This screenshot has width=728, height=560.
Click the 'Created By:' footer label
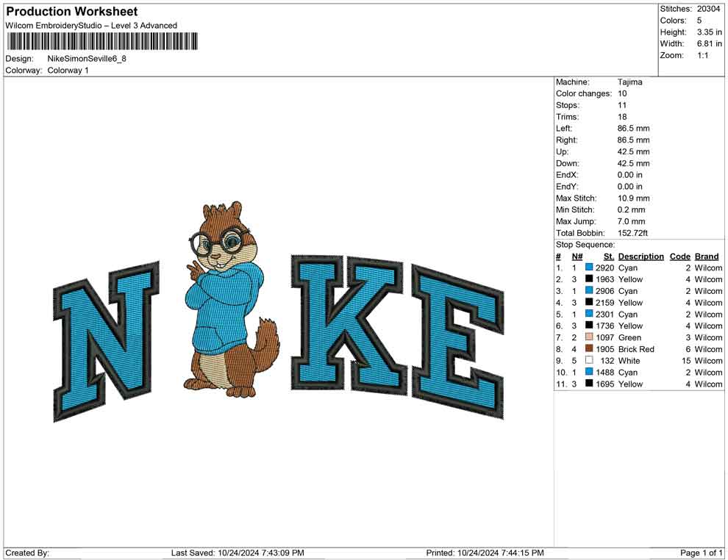(27, 553)
